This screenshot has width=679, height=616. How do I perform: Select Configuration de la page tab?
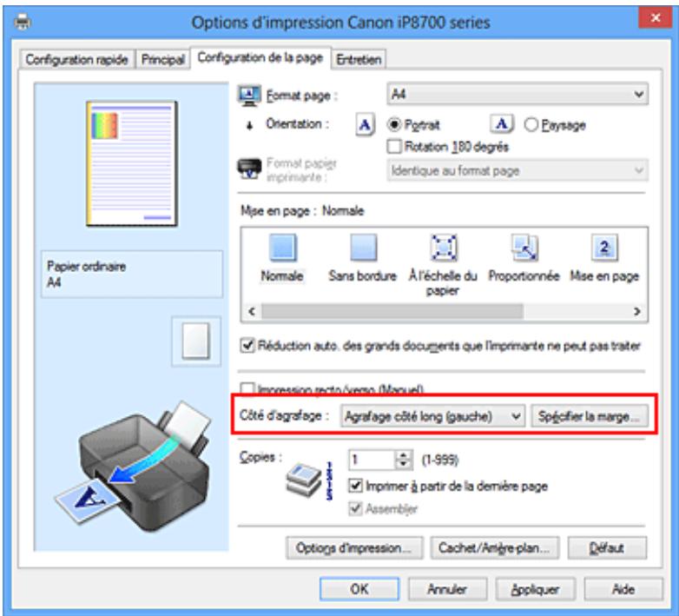point(260,57)
